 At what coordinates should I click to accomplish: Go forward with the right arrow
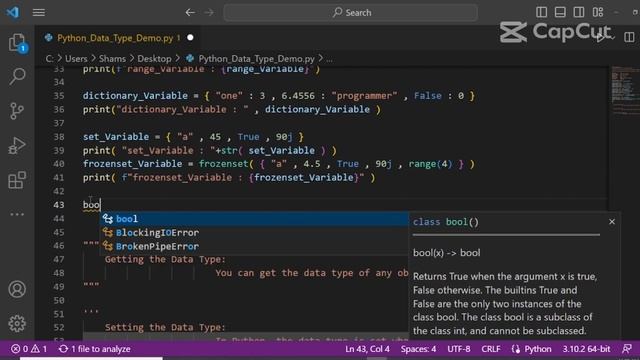pyautogui.click(x=209, y=13)
